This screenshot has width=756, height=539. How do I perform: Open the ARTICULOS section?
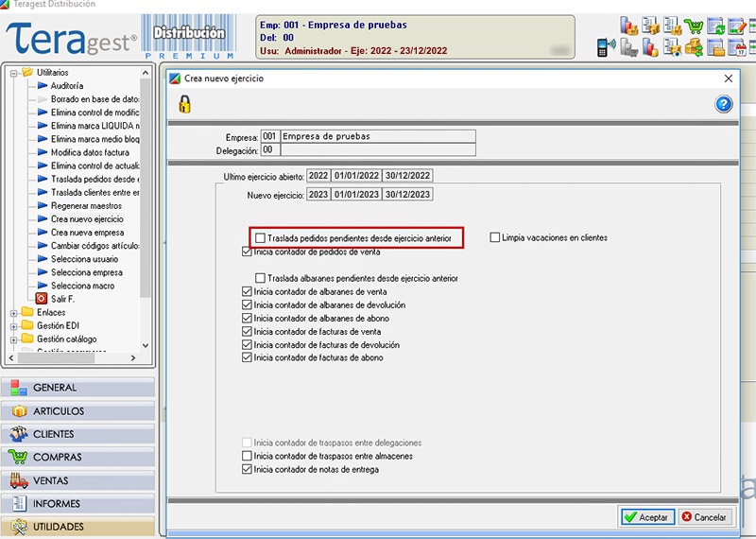click(x=78, y=411)
